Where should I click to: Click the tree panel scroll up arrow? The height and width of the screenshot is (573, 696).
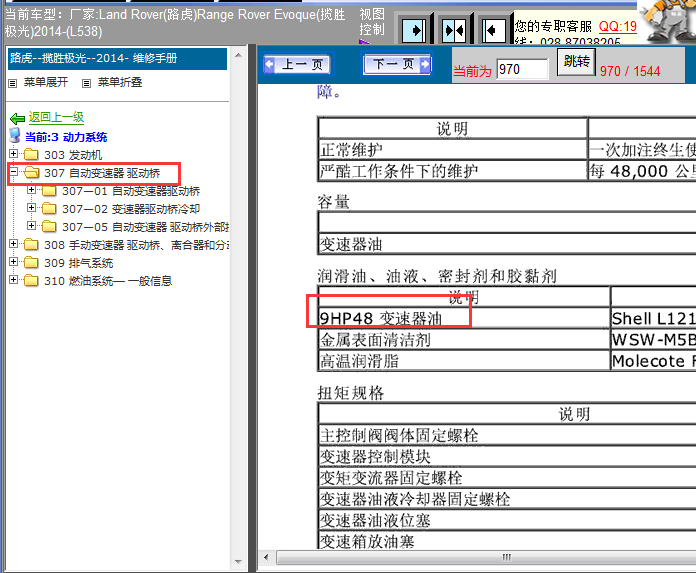238,55
